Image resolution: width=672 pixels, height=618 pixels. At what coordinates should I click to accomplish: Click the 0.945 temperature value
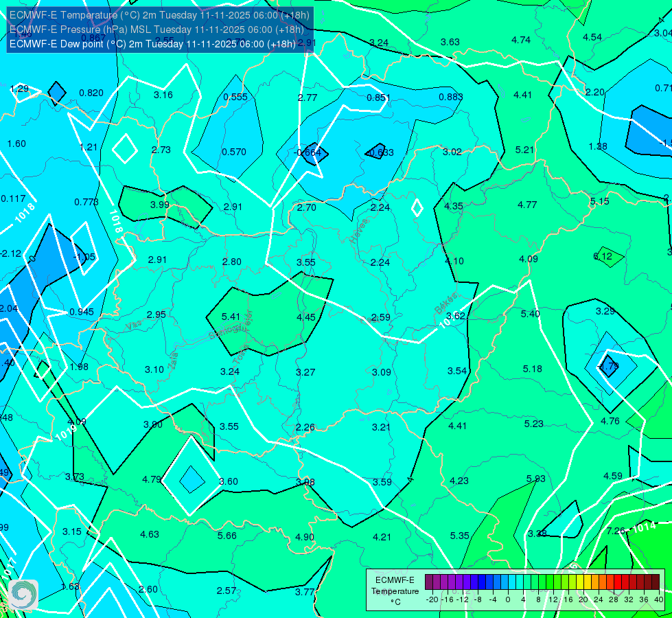(x=82, y=312)
